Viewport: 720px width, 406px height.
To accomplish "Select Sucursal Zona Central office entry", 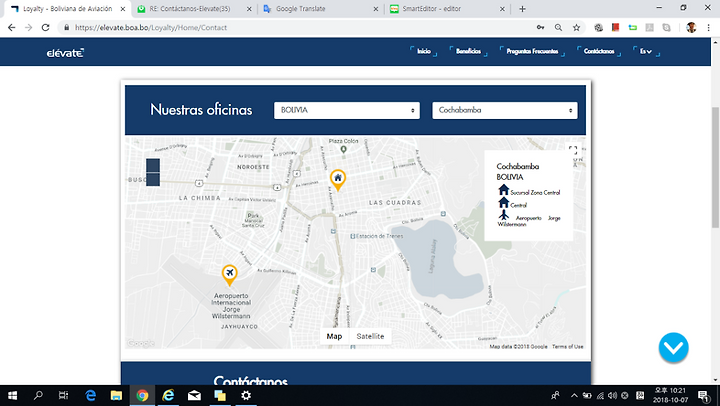I will click(x=529, y=190).
